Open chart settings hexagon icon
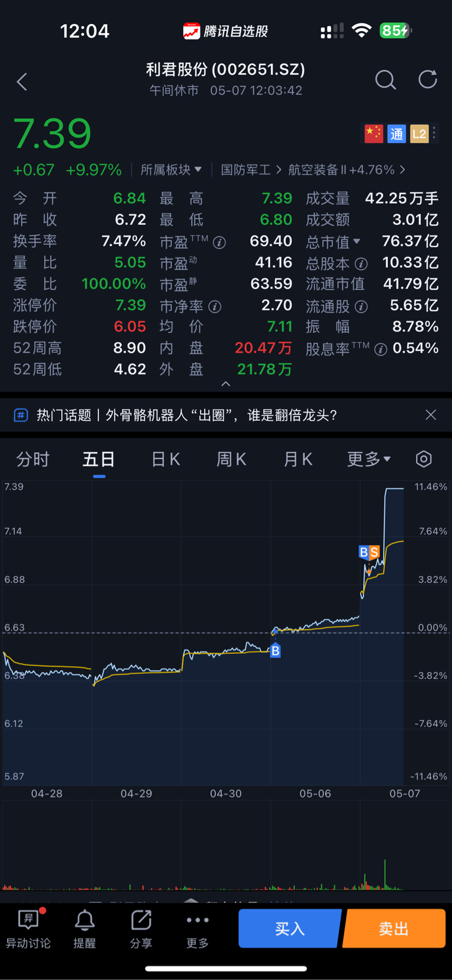This screenshot has width=452, height=980. [x=424, y=459]
